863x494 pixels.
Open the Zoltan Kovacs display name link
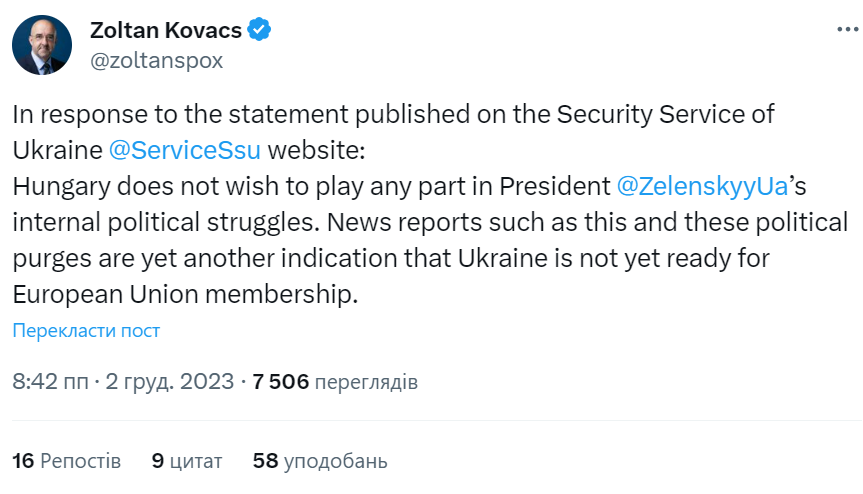166,30
